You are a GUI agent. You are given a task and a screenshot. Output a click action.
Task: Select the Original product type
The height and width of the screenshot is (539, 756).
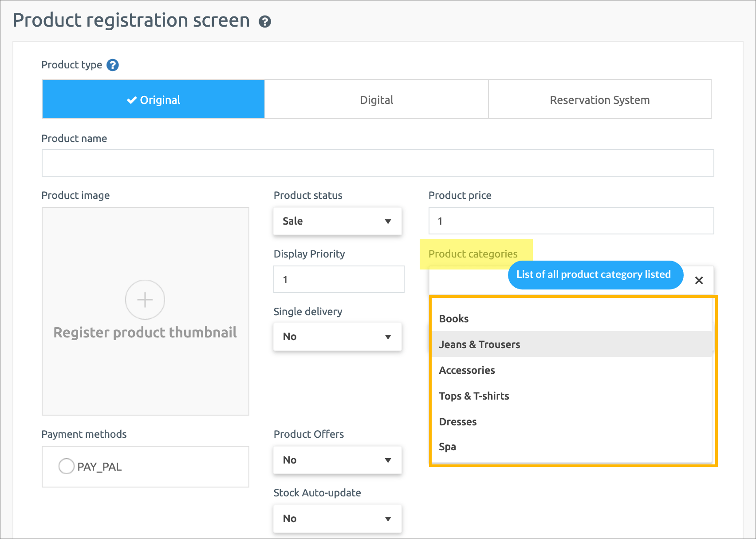click(154, 99)
